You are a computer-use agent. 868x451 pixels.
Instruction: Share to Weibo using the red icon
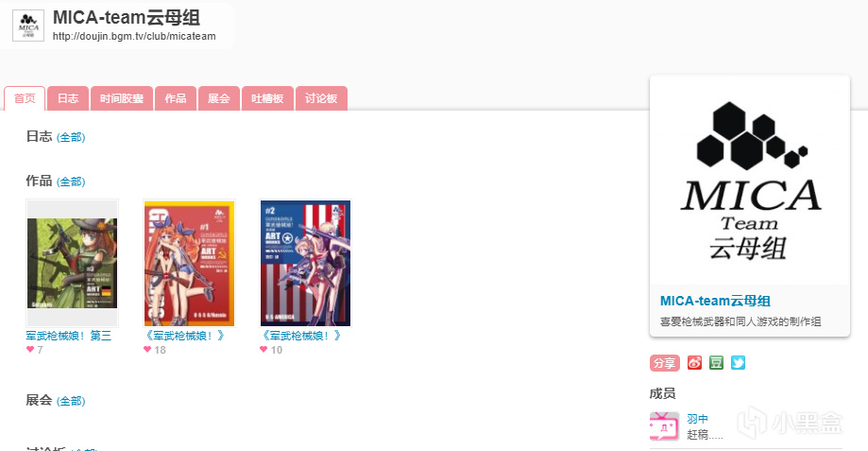coord(694,363)
